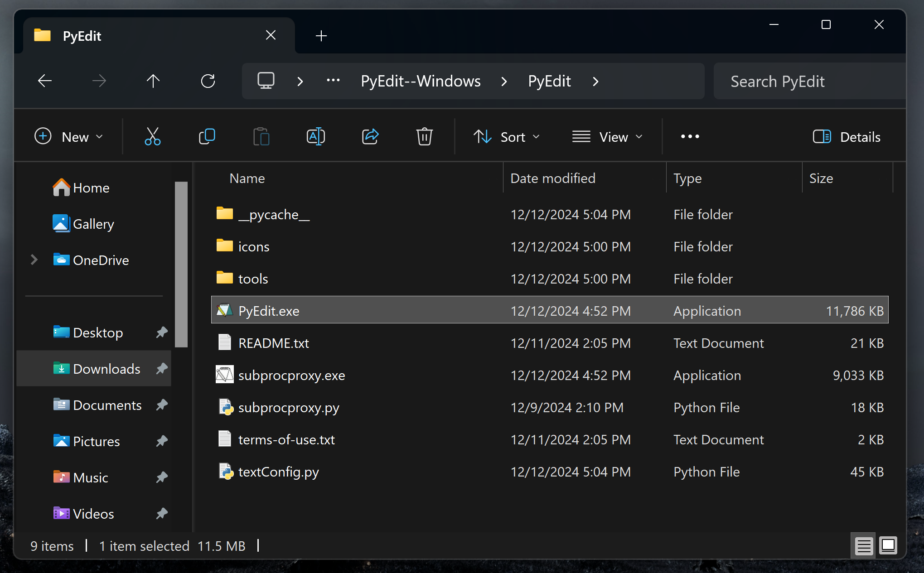924x573 pixels.
Task: Sort by the Type column header
Action: pos(734,178)
